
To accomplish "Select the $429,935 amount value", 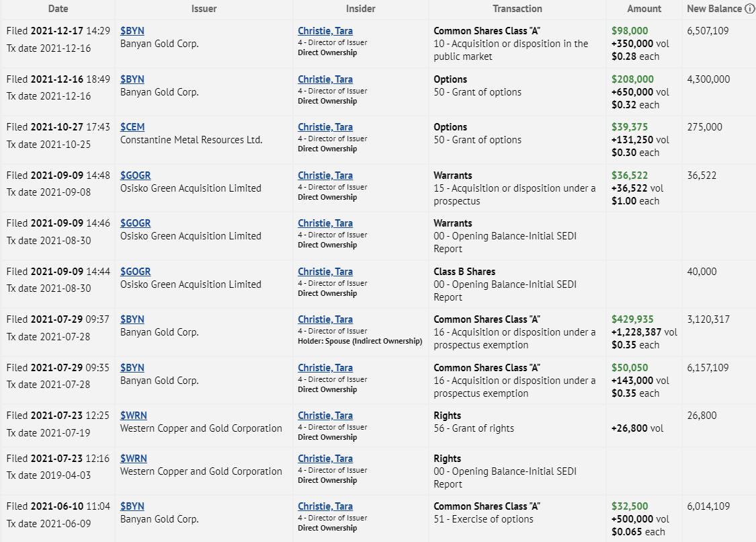I will pyautogui.click(x=632, y=319).
